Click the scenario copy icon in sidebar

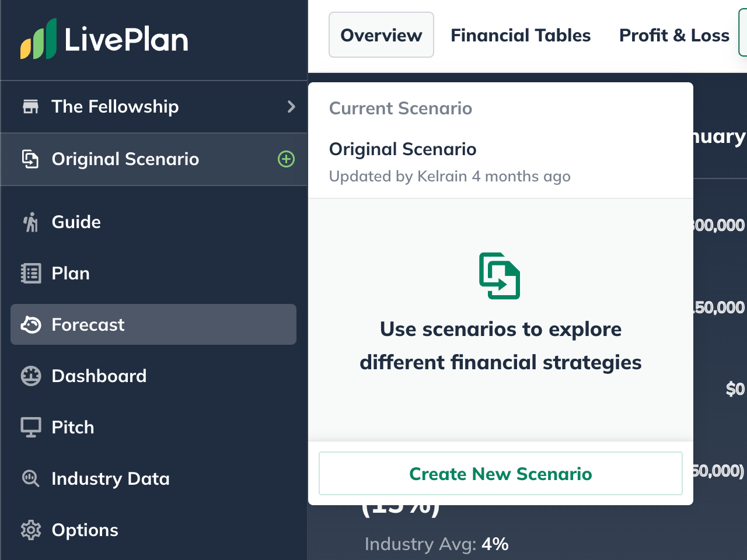30,159
